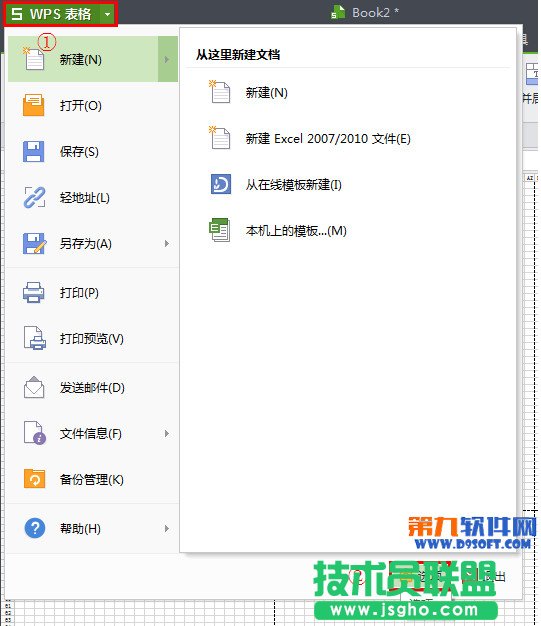Click the chain link 轻地址(L) icon
This screenshot has width=541, height=626.
pos(34,197)
